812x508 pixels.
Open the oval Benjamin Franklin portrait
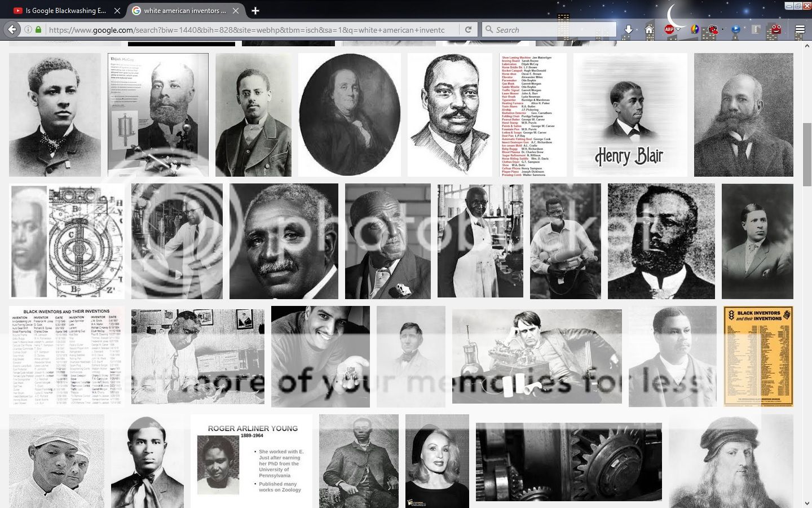tap(349, 115)
